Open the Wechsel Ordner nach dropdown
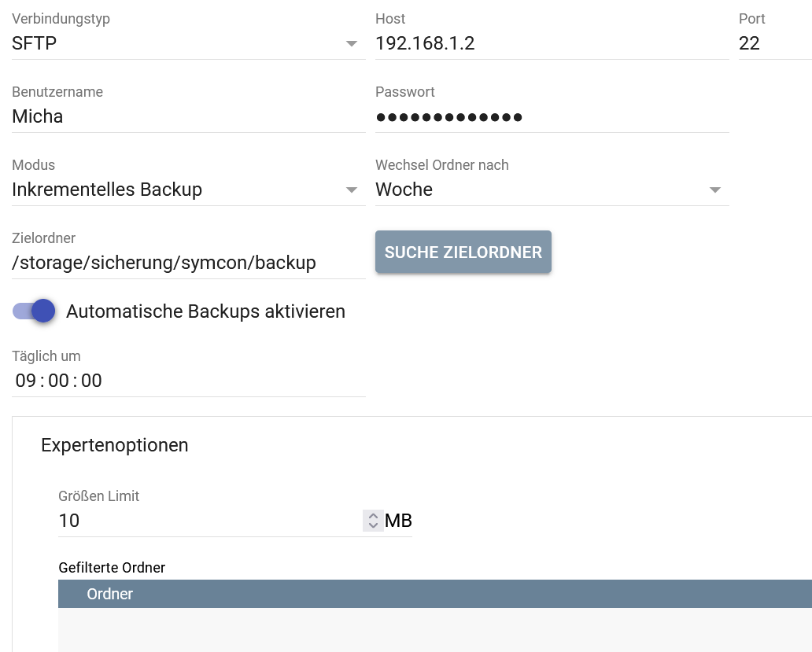The image size is (812, 652). (551, 190)
